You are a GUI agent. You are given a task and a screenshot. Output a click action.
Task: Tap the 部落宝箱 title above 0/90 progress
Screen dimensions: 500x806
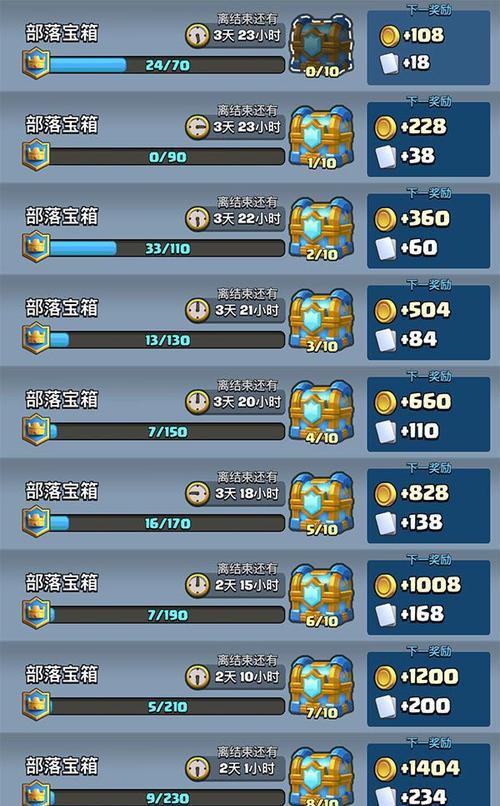pos(62,125)
